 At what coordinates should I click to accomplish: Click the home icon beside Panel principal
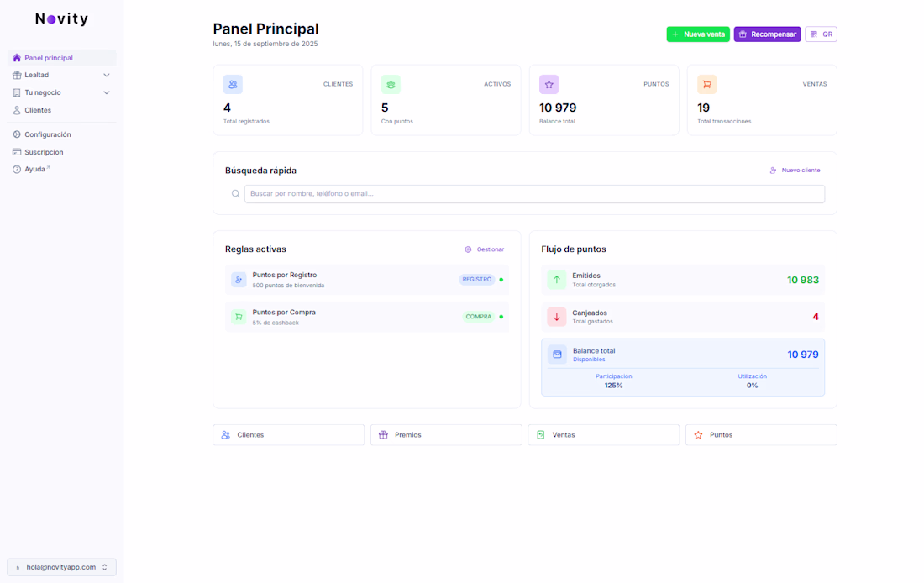pyautogui.click(x=17, y=58)
